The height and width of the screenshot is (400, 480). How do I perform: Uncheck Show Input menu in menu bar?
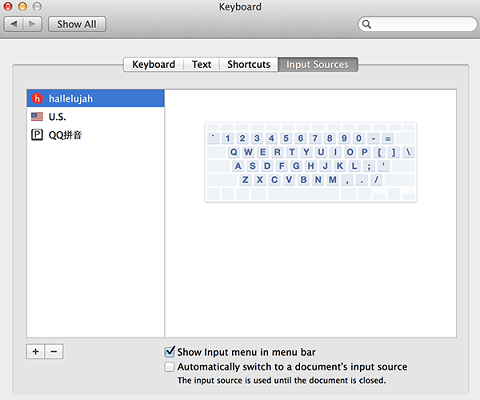point(170,351)
